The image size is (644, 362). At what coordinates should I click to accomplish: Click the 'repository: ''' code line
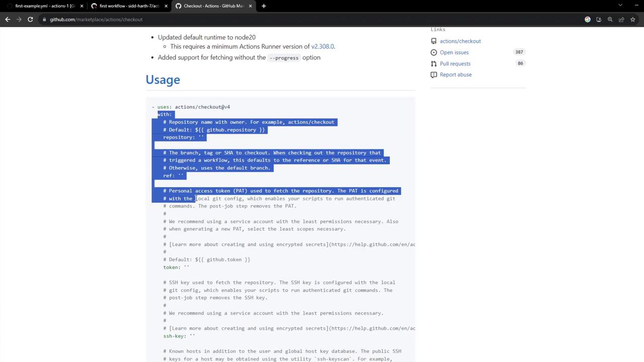(x=184, y=137)
